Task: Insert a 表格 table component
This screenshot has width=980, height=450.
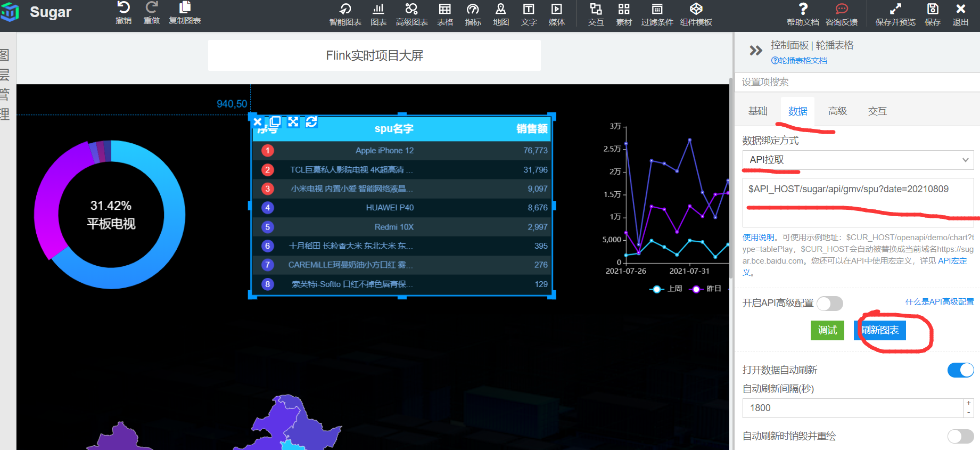Action: click(x=445, y=14)
